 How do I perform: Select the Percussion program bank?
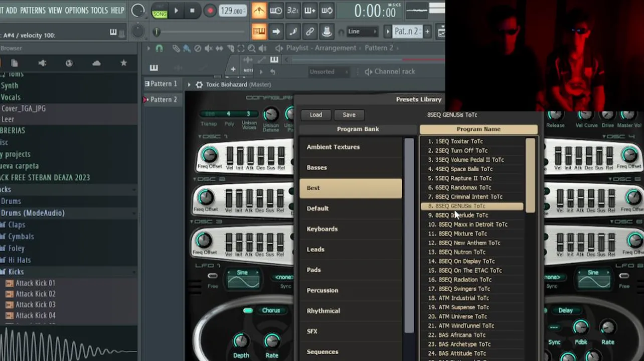[351, 290]
